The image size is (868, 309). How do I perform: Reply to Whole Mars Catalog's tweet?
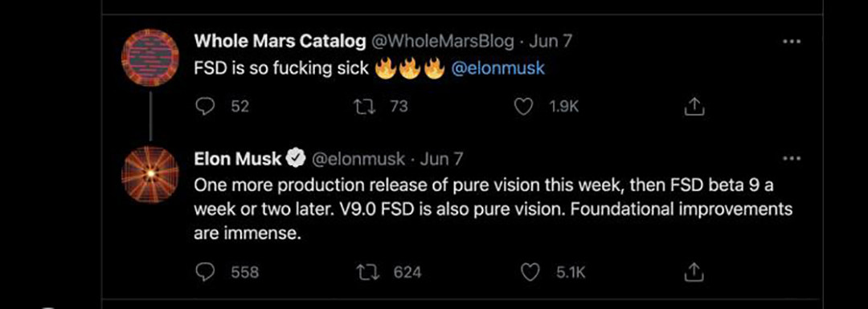pos(206,107)
